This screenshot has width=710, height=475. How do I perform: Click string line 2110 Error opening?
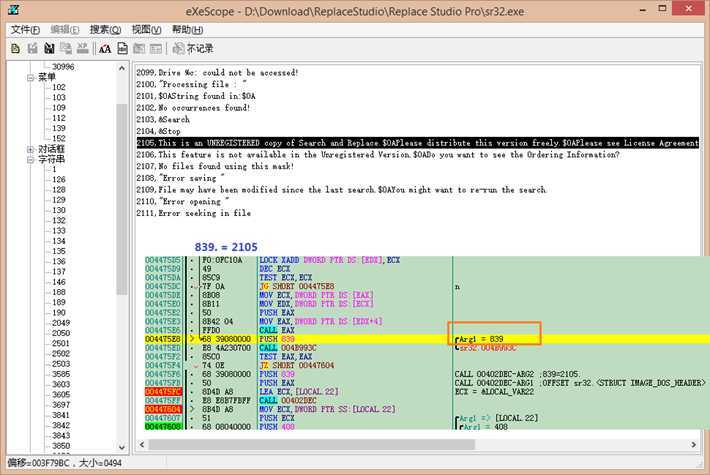pyautogui.click(x=183, y=202)
